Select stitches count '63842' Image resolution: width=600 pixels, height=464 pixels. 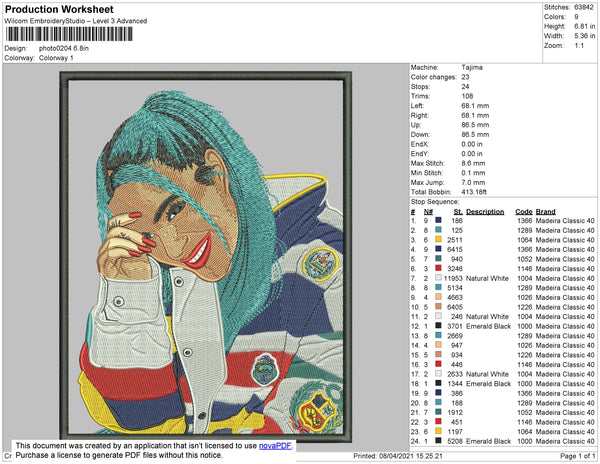click(584, 7)
